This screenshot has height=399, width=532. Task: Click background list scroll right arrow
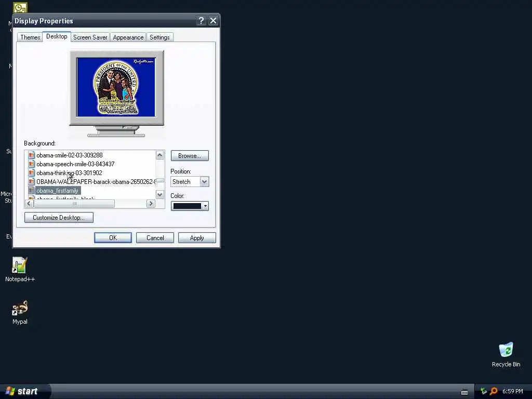[x=151, y=203]
